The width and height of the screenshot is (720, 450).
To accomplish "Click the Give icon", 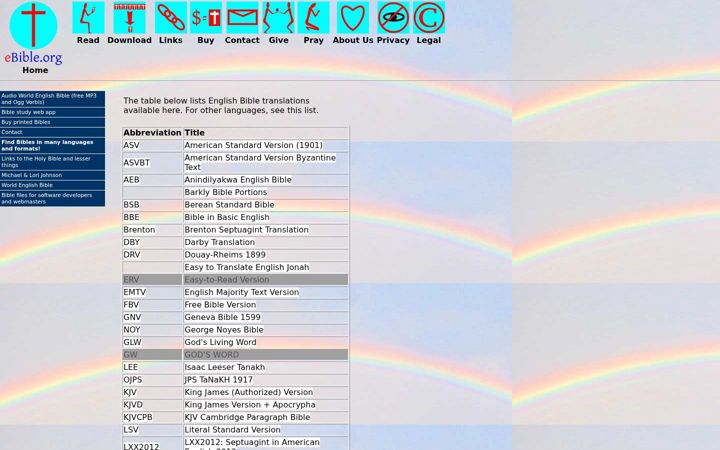I will point(278,17).
